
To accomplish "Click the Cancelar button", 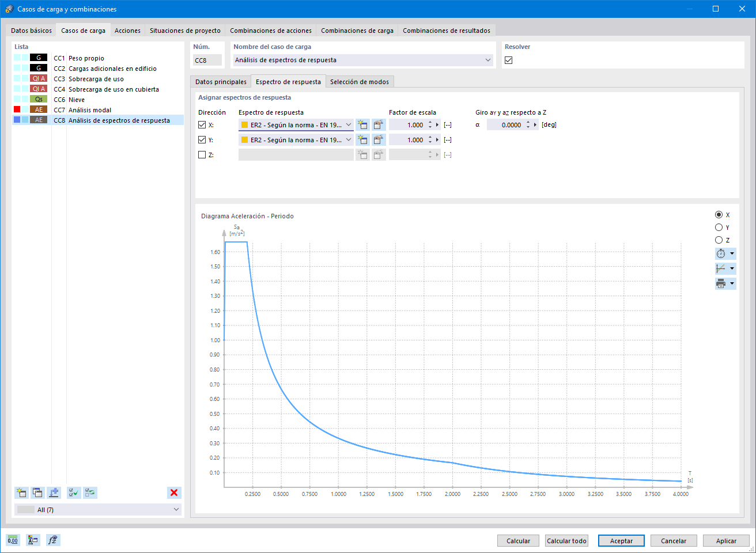I will point(674,541).
